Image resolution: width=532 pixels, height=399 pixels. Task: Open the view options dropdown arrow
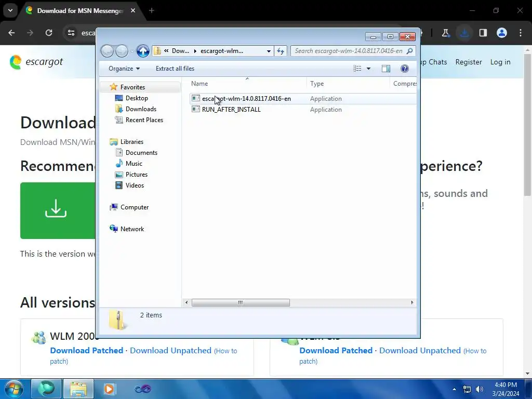click(x=368, y=69)
